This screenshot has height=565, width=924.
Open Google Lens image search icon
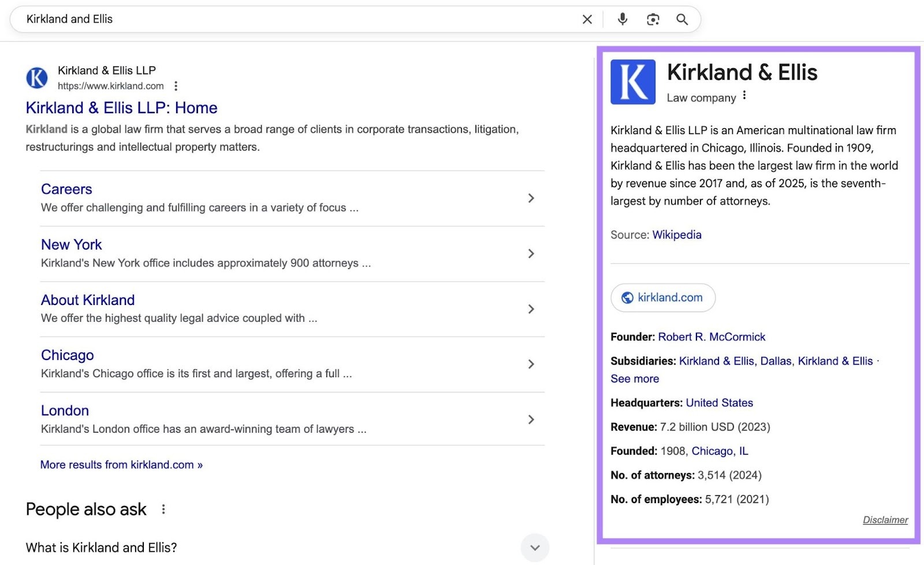click(x=653, y=19)
